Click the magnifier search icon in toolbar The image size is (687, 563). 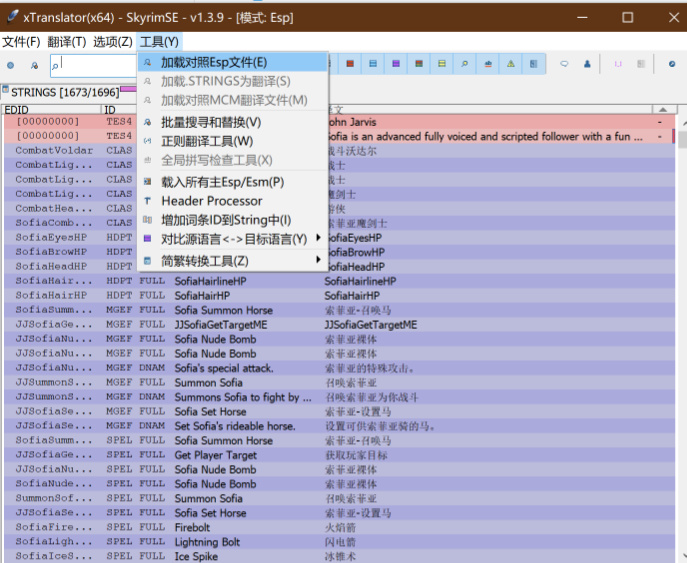tap(465, 64)
